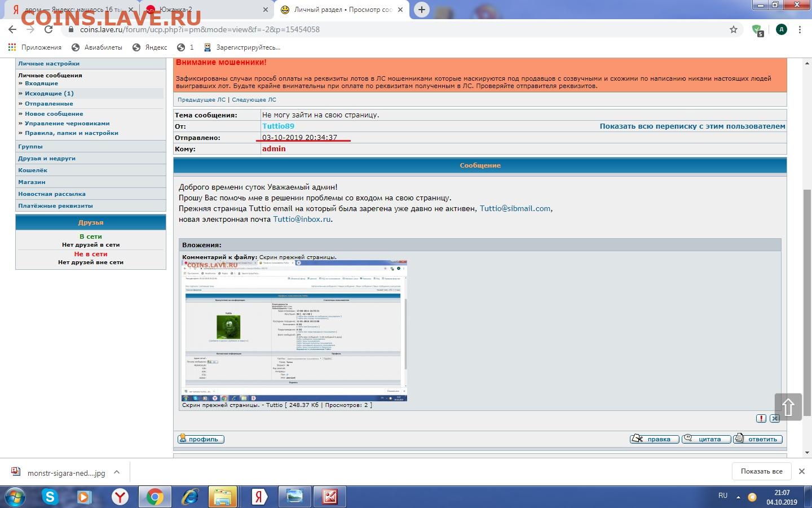Open Управление черновиками
The image size is (812, 508).
[67, 124]
